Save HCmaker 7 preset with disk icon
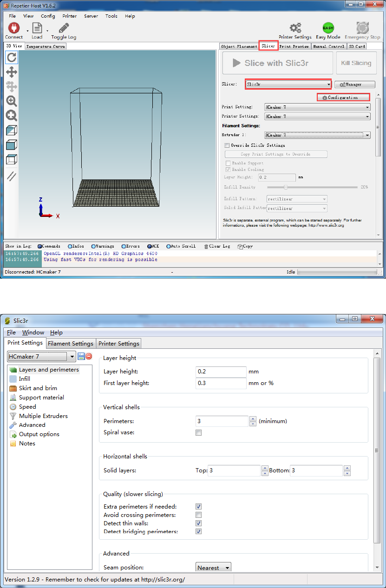The height and width of the screenshot is (588, 386). coord(81,357)
